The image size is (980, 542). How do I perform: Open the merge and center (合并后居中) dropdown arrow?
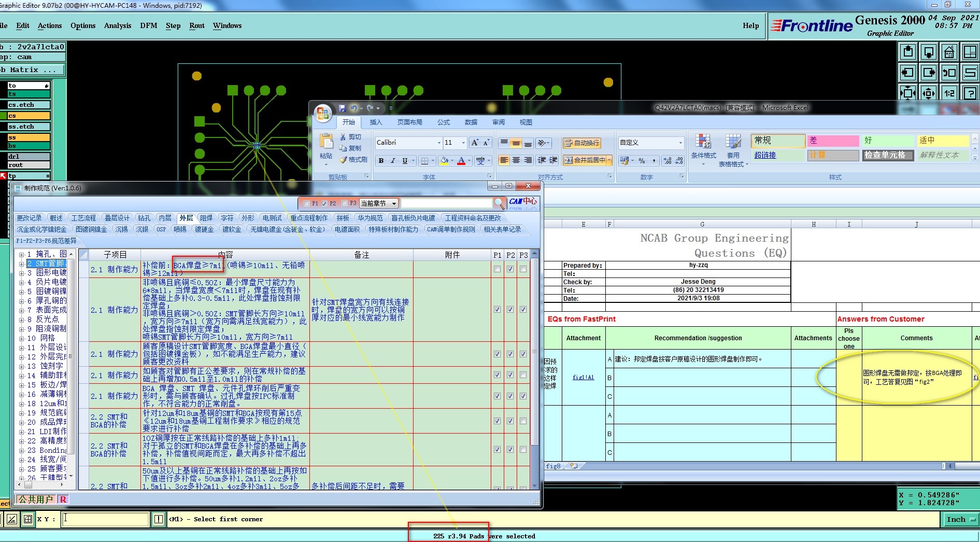tap(609, 160)
